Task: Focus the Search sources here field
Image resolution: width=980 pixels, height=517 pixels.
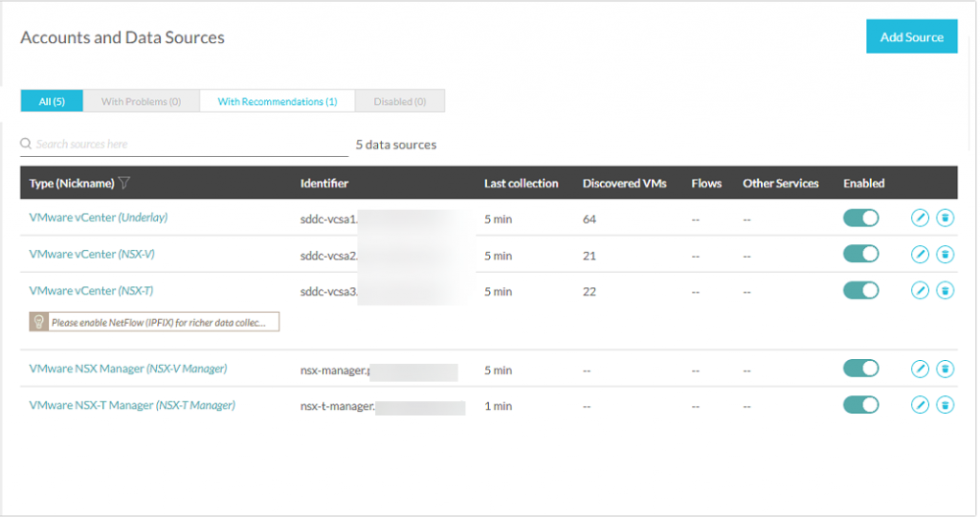Action: (x=185, y=145)
